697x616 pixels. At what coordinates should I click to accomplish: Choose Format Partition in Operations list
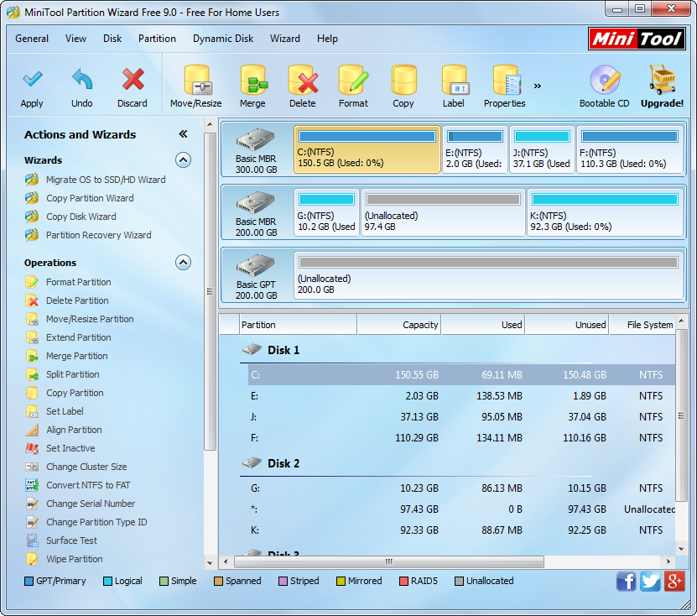(x=79, y=283)
